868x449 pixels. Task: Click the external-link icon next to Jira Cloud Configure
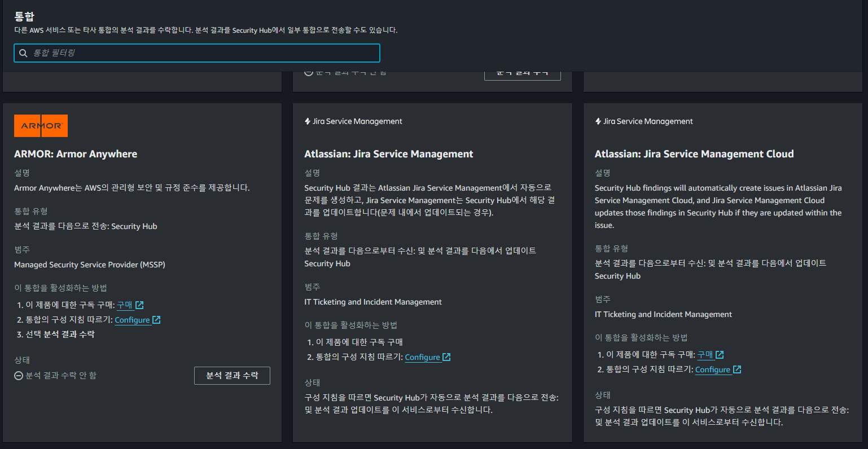[737, 369]
